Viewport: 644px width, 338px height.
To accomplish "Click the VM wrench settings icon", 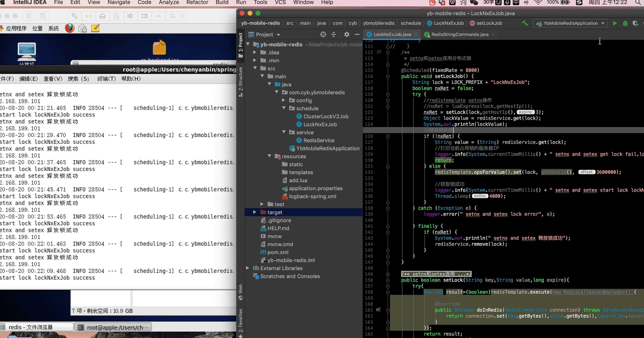I will (74, 16).
